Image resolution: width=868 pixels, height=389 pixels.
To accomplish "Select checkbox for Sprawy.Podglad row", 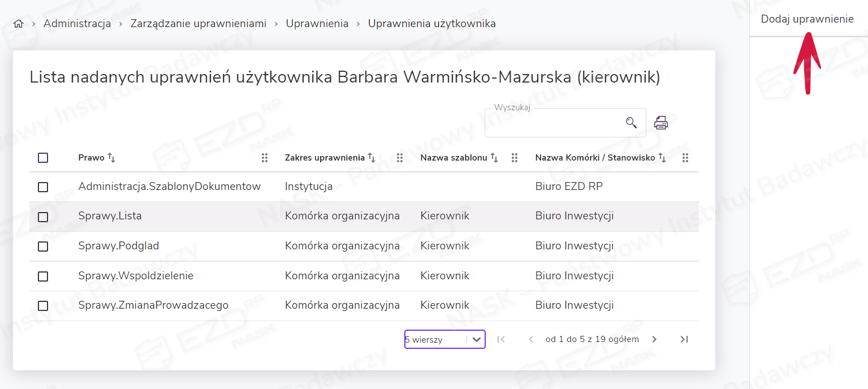I will coord(43,247).
